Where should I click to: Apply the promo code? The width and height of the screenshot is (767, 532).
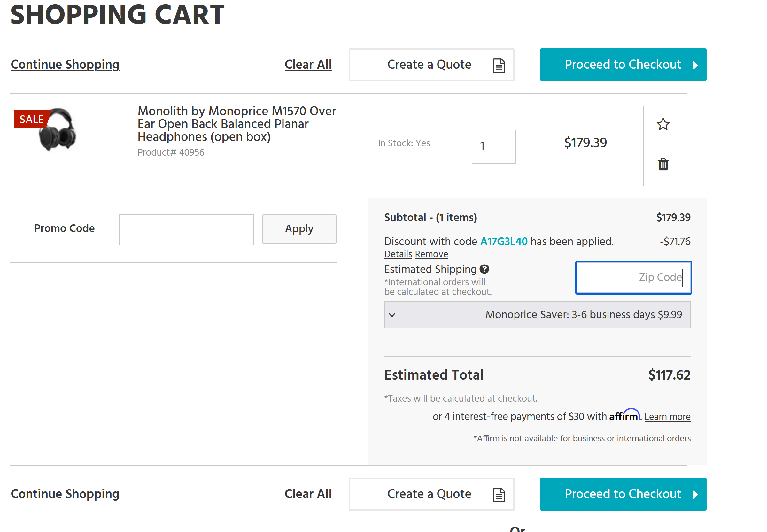299,229
